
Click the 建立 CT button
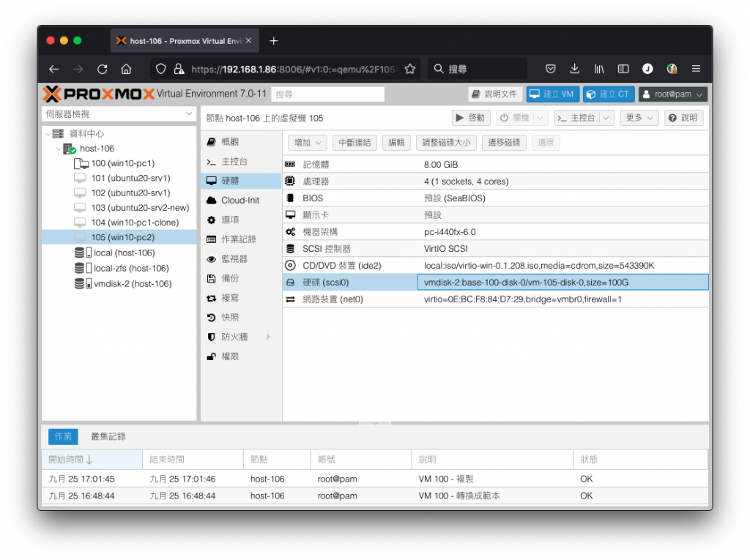coord(609,94)
